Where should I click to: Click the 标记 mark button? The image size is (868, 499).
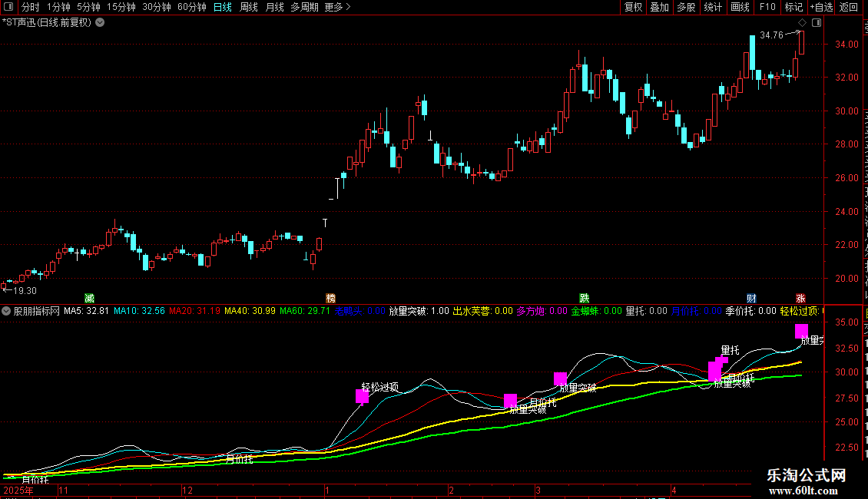tap(793, 7)
